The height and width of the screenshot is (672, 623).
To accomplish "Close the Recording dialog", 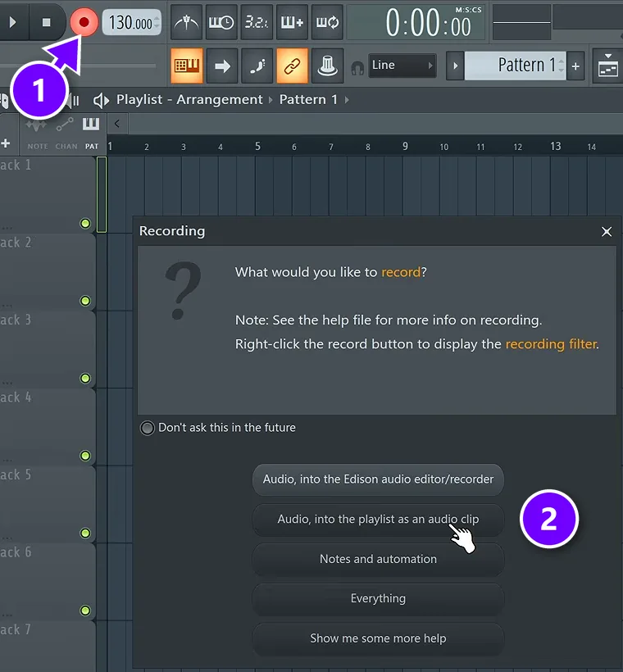I will coord(607,231).
